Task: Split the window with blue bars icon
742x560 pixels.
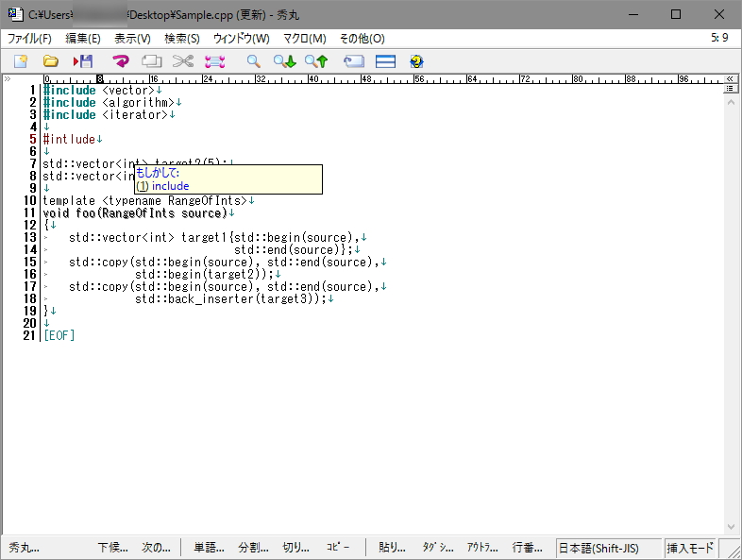Action: tap(385, 61)
